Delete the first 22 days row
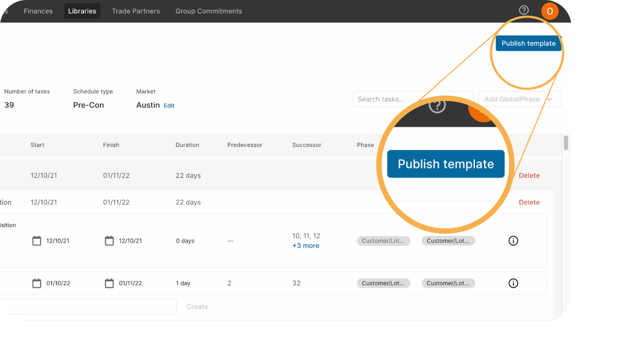Viewport: 644px width, 362px height. click(x=529, y=175)
